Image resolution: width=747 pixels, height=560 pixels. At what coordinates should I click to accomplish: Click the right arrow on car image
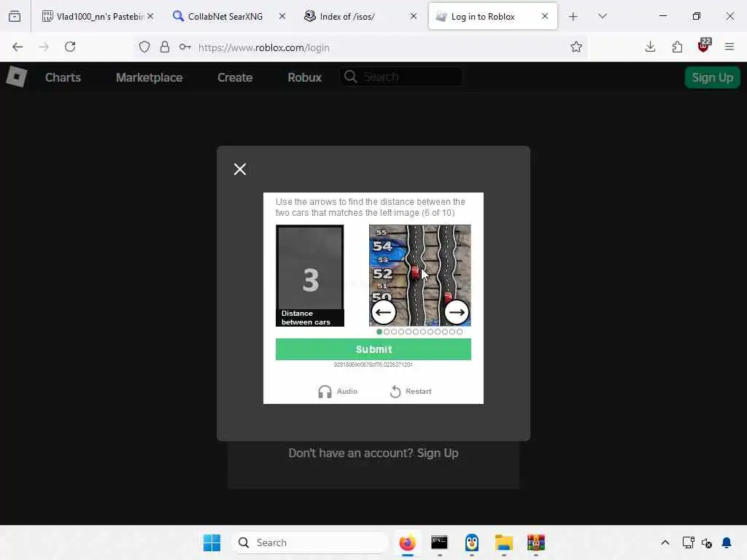pyautogui.click(x=457, y=312)
